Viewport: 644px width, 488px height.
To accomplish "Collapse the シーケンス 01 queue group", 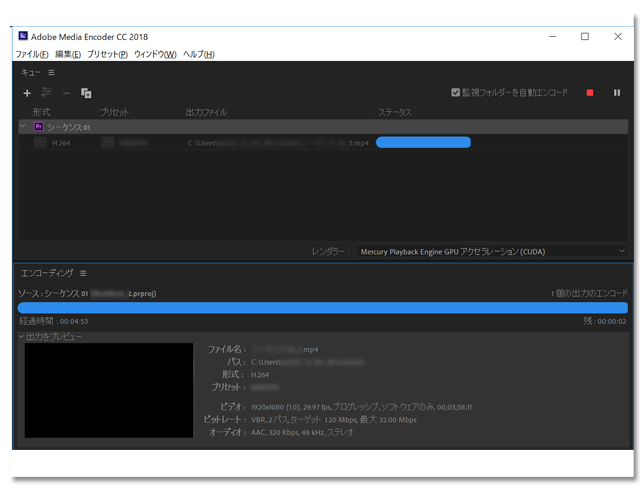I will click(x=23, y=127).
